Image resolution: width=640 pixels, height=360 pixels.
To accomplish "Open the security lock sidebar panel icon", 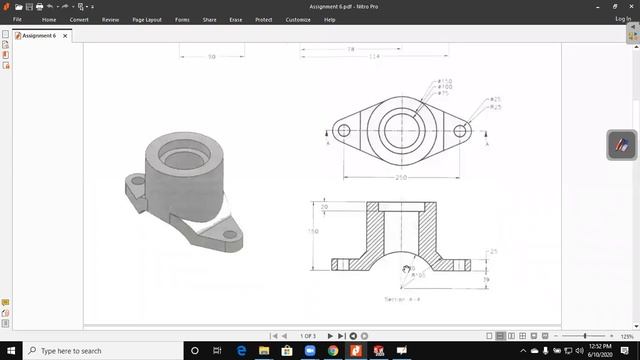I will [x=6, y=65].
